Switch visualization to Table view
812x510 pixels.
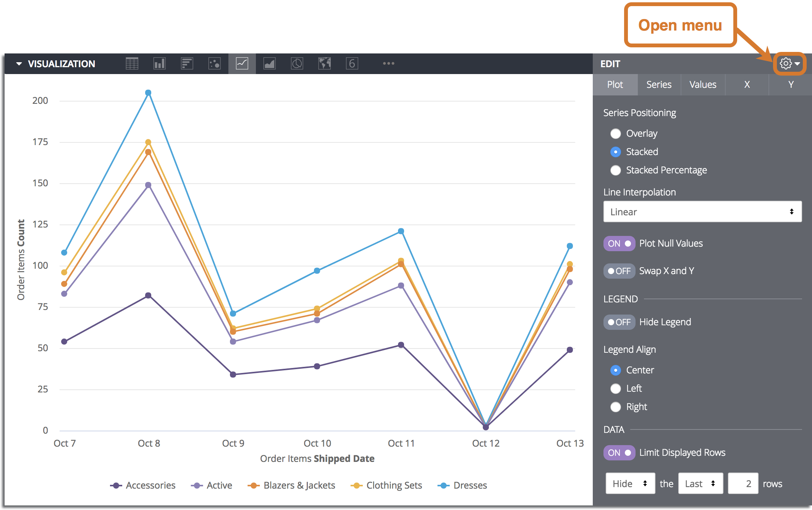132,63
